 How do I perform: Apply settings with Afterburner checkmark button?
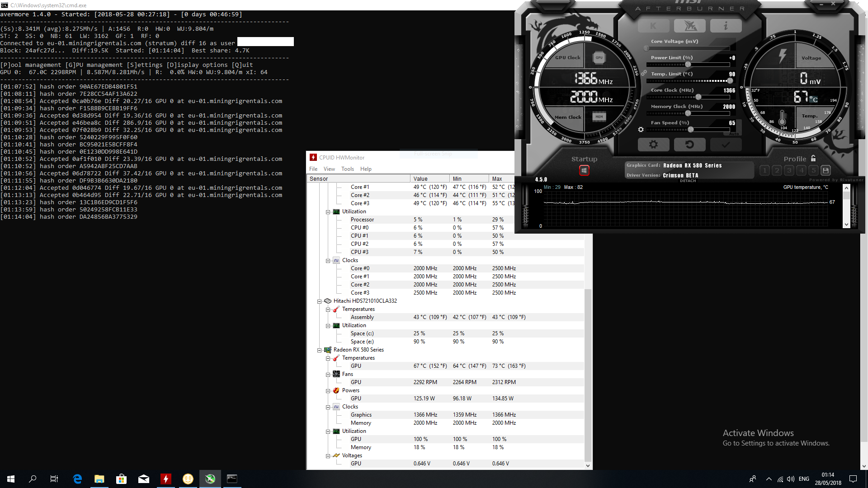(x=726, y=145)
